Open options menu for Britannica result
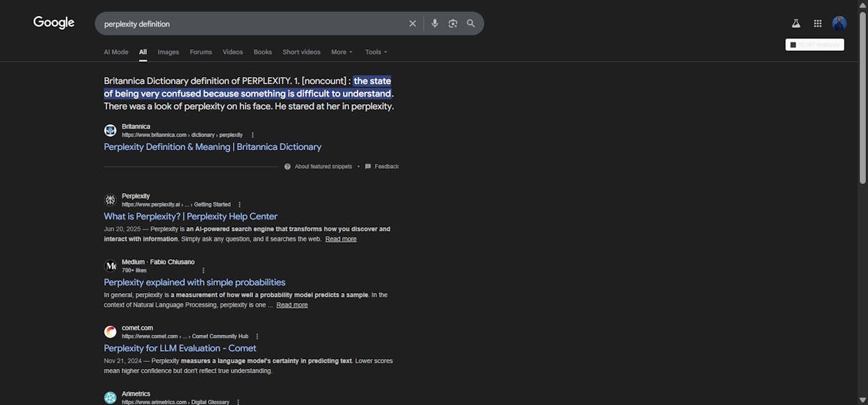 pyautogui.click(x=252, y=135)
